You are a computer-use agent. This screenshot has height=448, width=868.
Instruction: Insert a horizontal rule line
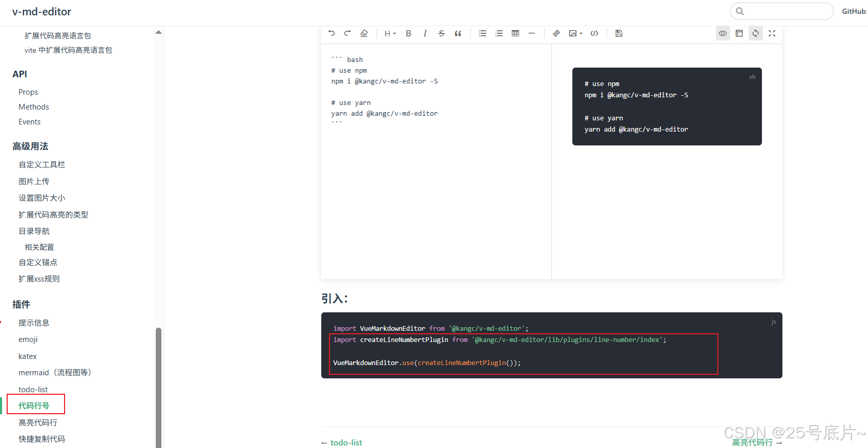532,33
